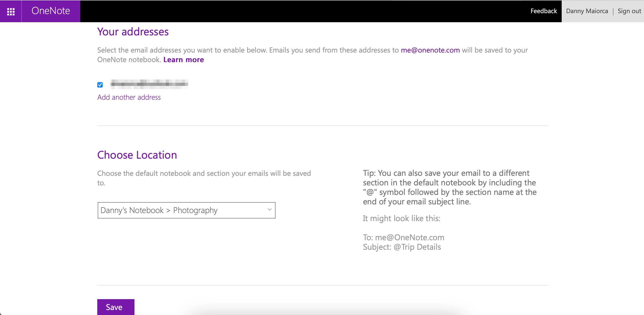Screen dimensions: 644x315
Task: Open the Learn more link
Action: pos(183,59)
